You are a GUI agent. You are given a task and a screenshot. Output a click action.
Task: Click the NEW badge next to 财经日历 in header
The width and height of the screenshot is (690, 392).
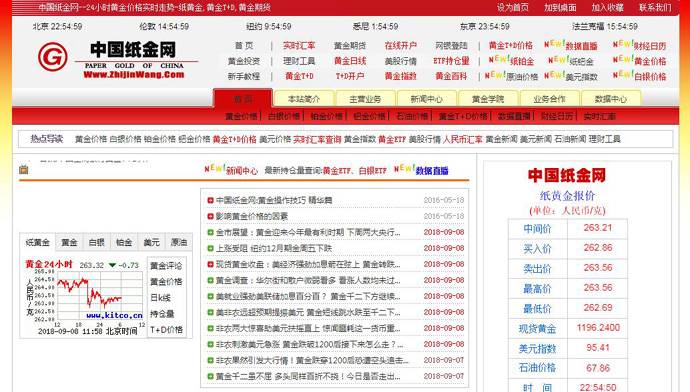coord(623,44)
